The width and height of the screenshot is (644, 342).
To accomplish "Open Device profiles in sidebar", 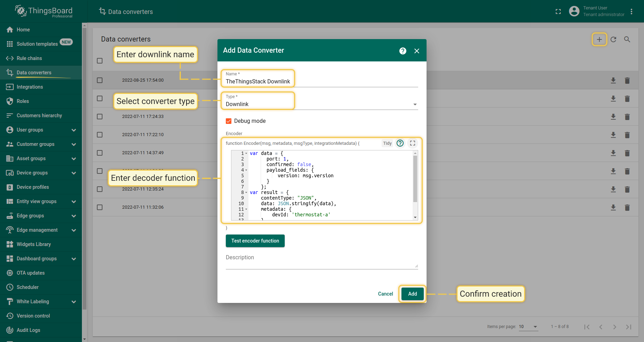I will click(x=41, y=187).
